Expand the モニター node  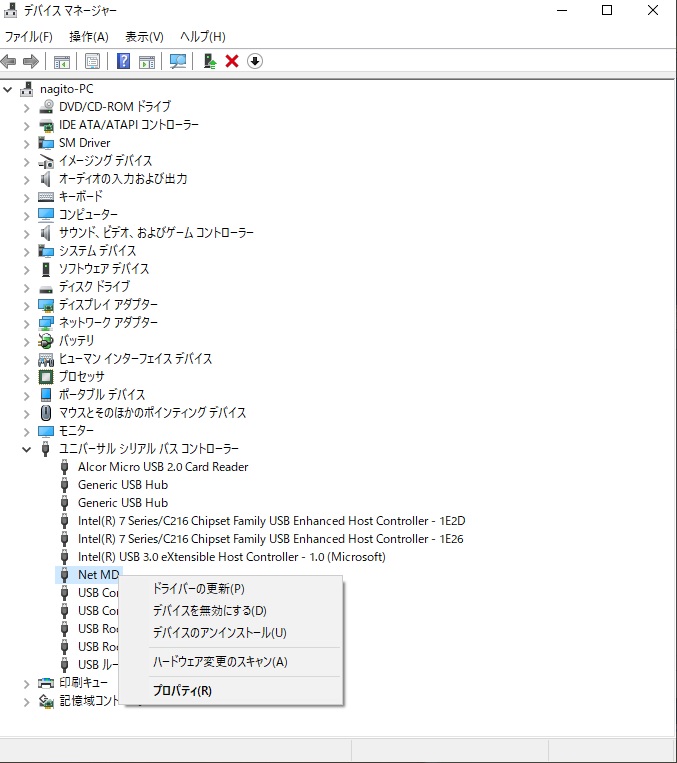point(27,432)
